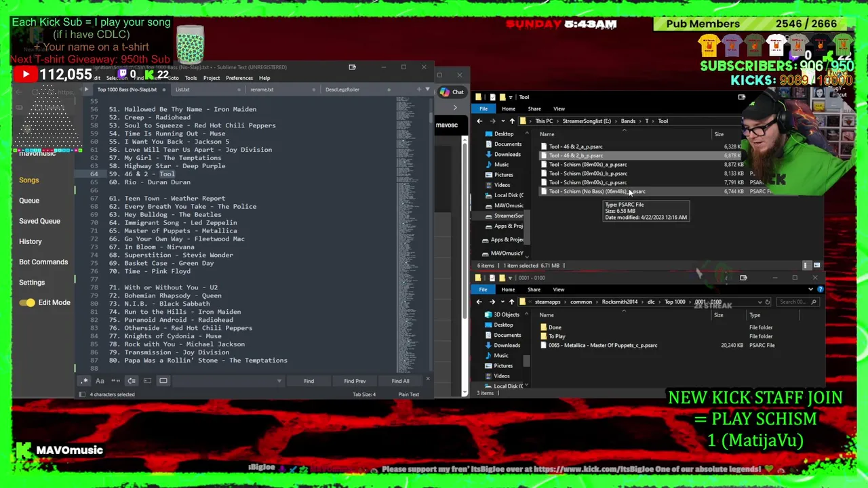Click the Find button in Sublime
The width and height of the screenshot is (868, 488).
coord(309,381)
